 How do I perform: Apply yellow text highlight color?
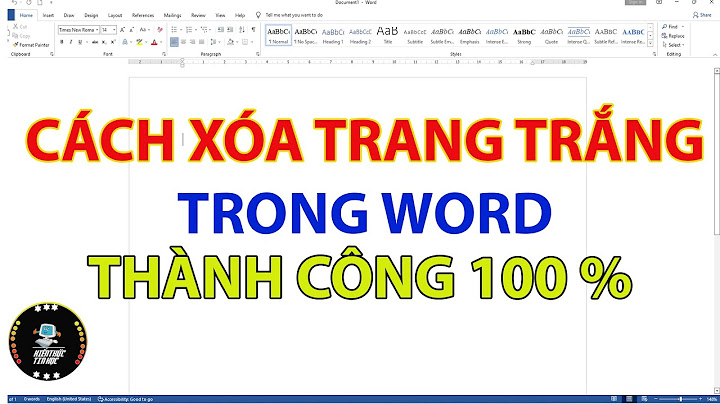pos(139,42)
